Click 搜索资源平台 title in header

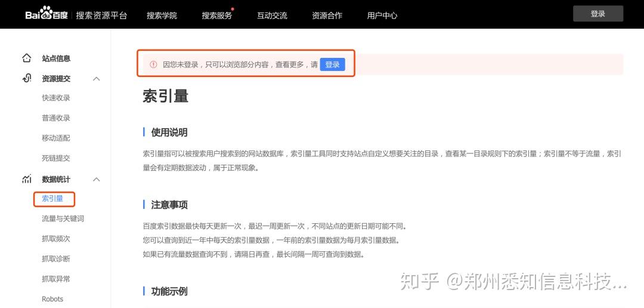(101, 16)
